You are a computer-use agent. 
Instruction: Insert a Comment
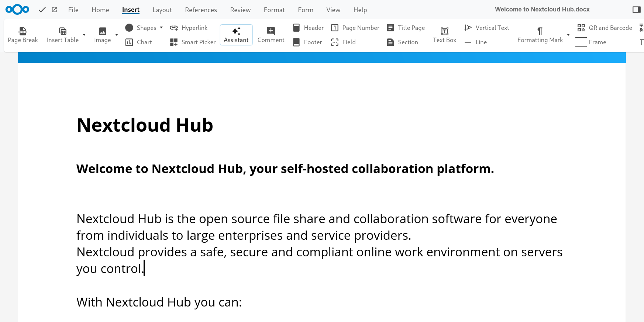[x=271, y=35]
